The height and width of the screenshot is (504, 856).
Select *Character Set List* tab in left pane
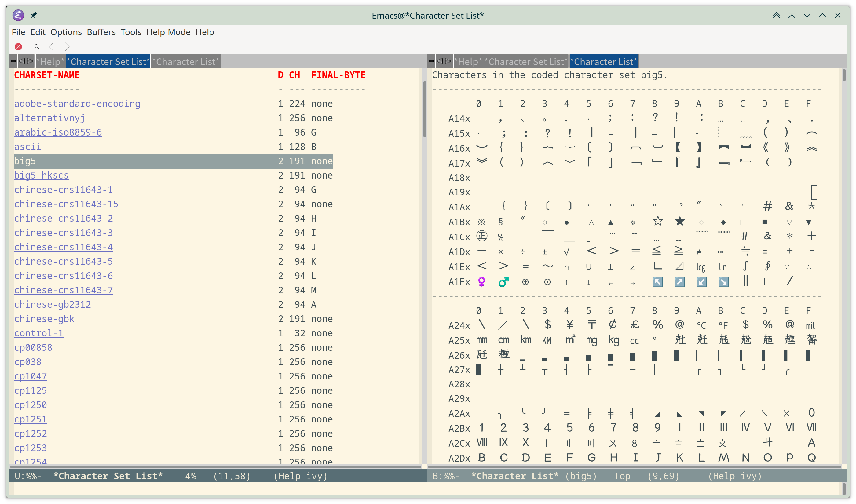108,61
